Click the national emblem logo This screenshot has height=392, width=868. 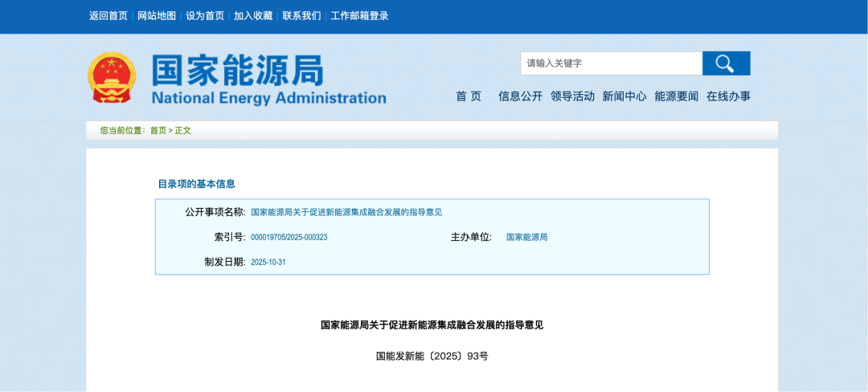click(112, 78)
